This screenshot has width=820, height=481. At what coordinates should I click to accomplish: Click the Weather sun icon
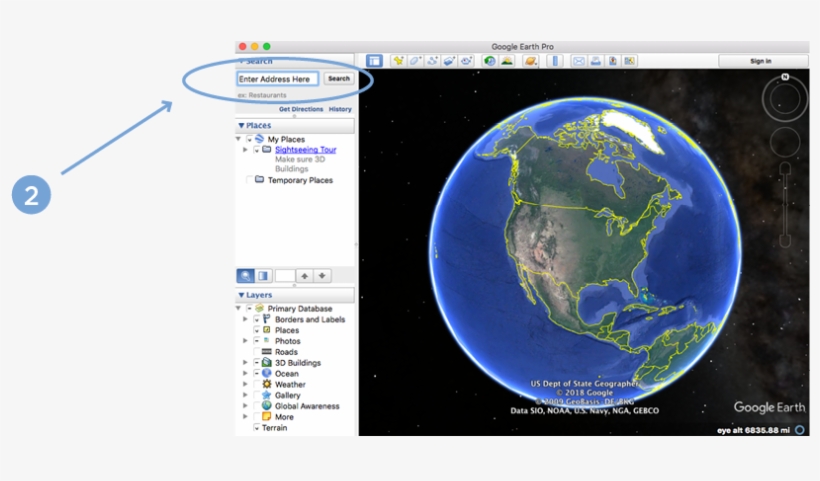pyautogui.click(x=267, y=384)
